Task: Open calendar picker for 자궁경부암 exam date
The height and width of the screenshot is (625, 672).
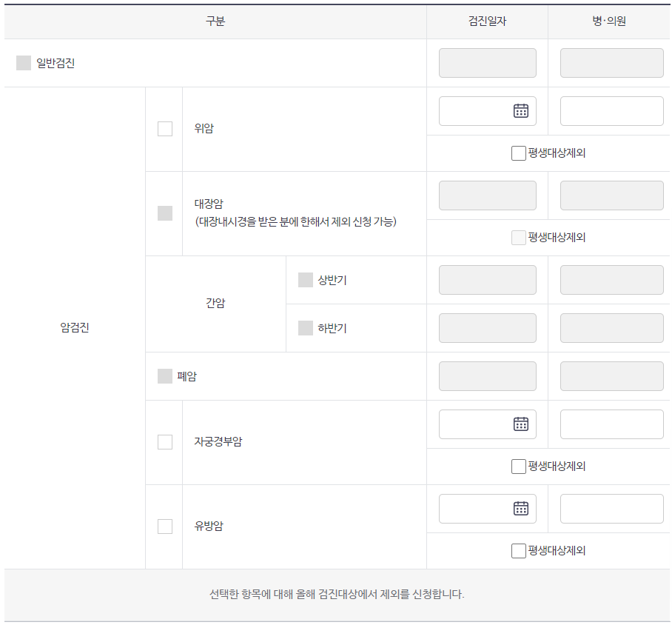Action: click(x=521, y=424)
